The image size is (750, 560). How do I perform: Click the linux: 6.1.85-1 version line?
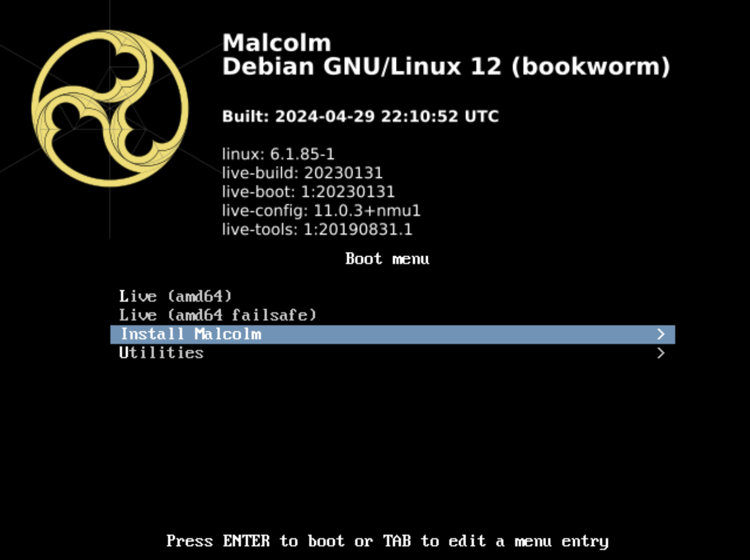click(x=278, y=154)
